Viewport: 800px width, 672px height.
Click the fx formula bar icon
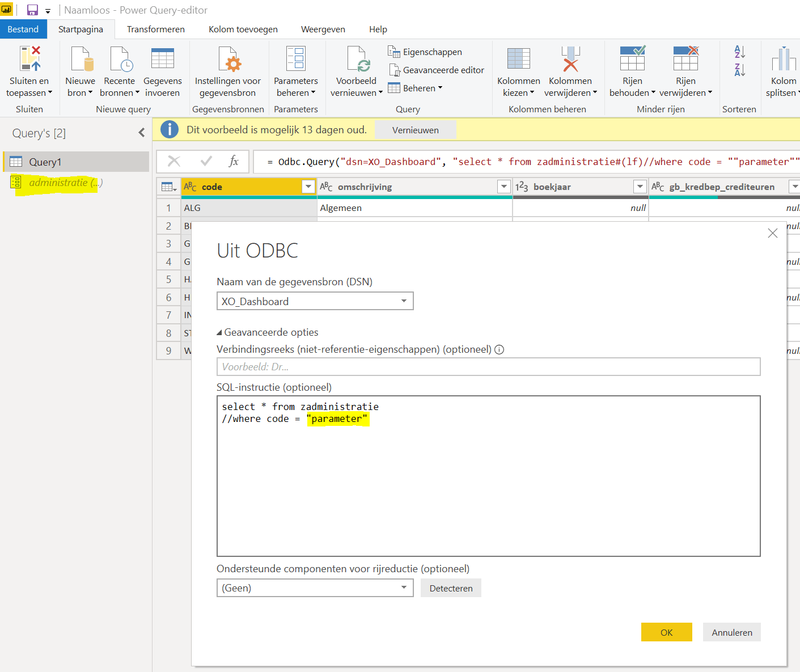click(x=234, y=162)
